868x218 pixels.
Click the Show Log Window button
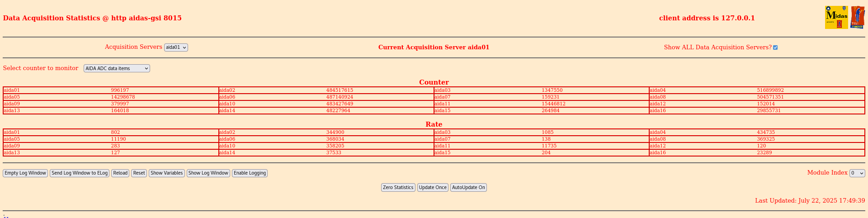pos(208,173)
